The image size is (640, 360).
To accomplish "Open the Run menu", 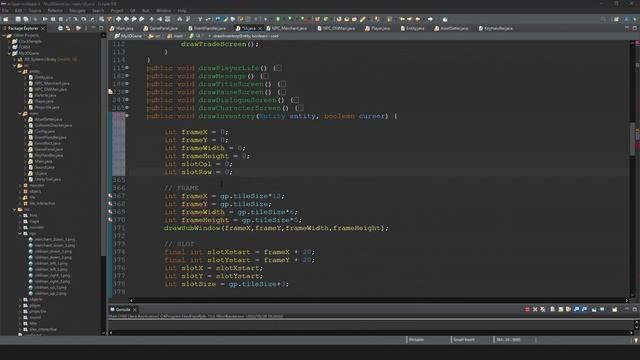I will (145, 11).
